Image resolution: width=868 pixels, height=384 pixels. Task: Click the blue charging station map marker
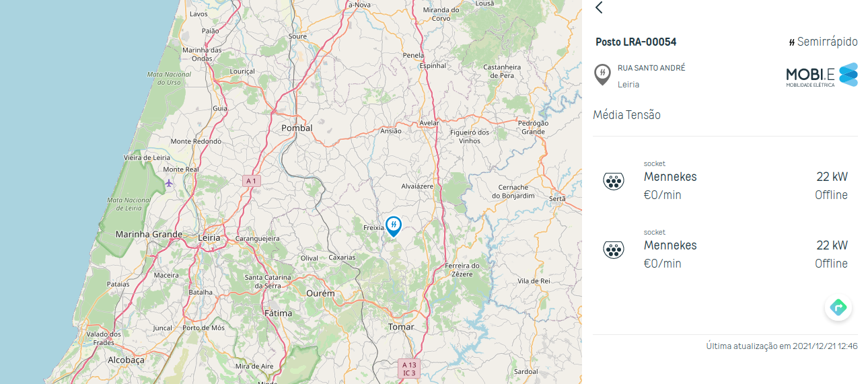(x=394, y=226)
